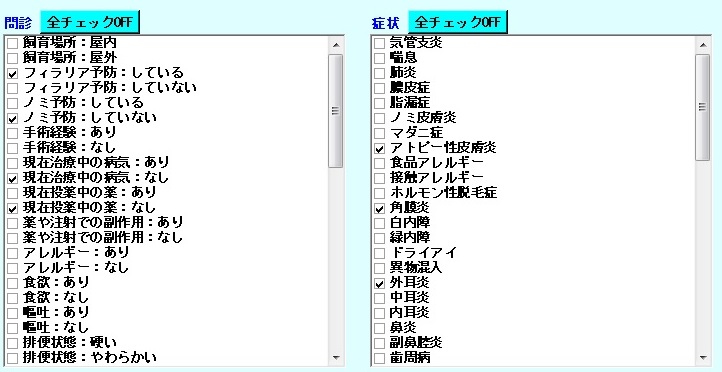Check ホルモン性脱毛症 symptom
Image resolution: width=722 pixels, height=372 pixels.
tap(379, 193)
